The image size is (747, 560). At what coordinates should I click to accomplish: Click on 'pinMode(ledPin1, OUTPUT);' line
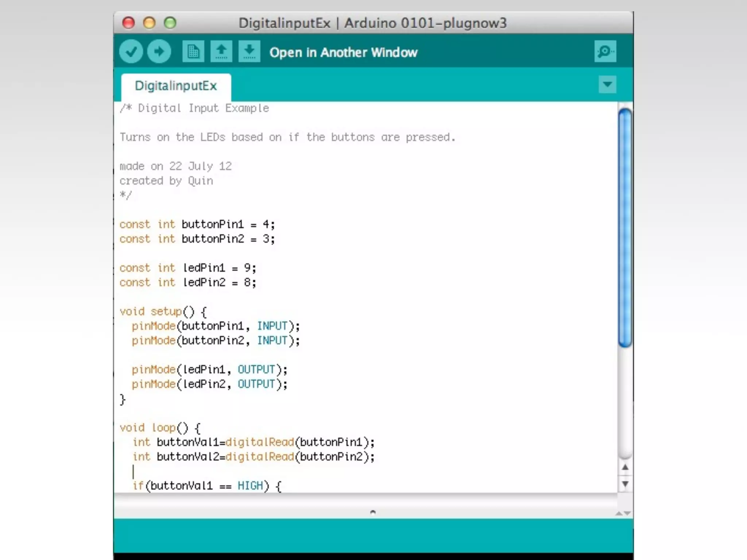(x=209, y=370)
